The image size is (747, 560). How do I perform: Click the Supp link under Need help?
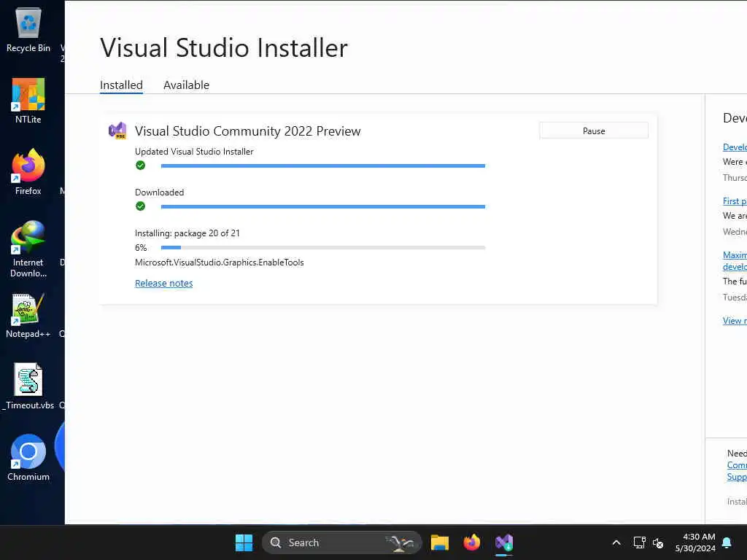click(737, 477)
